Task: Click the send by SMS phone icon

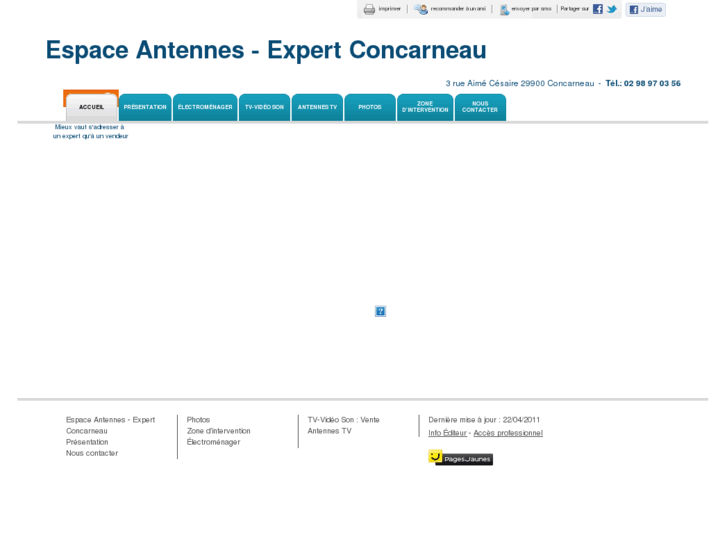Action: tap(504, 9)
